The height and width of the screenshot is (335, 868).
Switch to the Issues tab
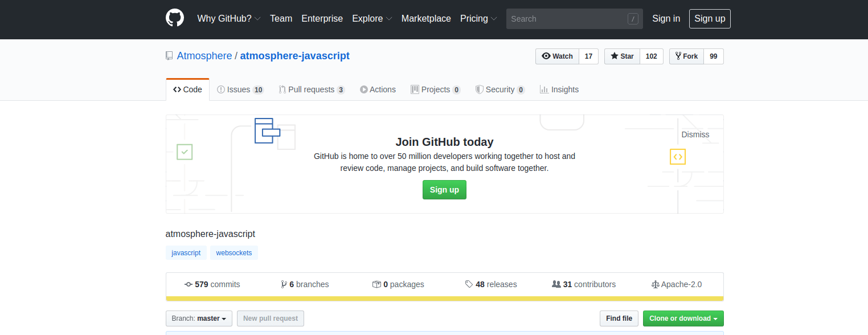tap(240, 89)
